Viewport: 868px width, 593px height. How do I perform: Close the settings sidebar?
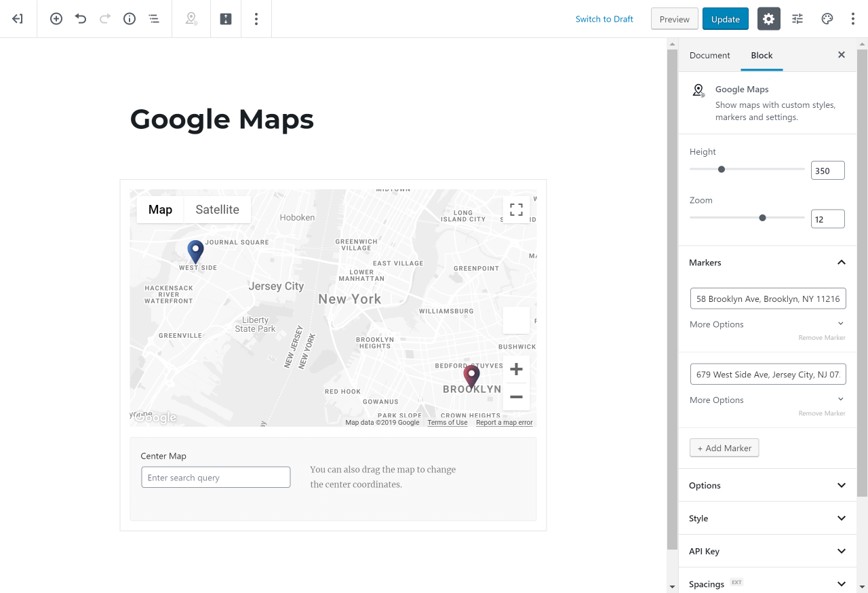[842, 55]
